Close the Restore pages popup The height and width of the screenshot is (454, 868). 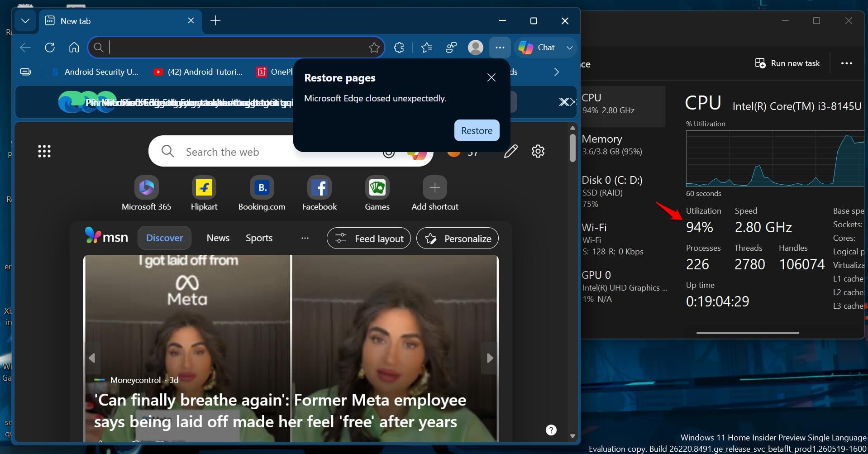pos(491,78)
